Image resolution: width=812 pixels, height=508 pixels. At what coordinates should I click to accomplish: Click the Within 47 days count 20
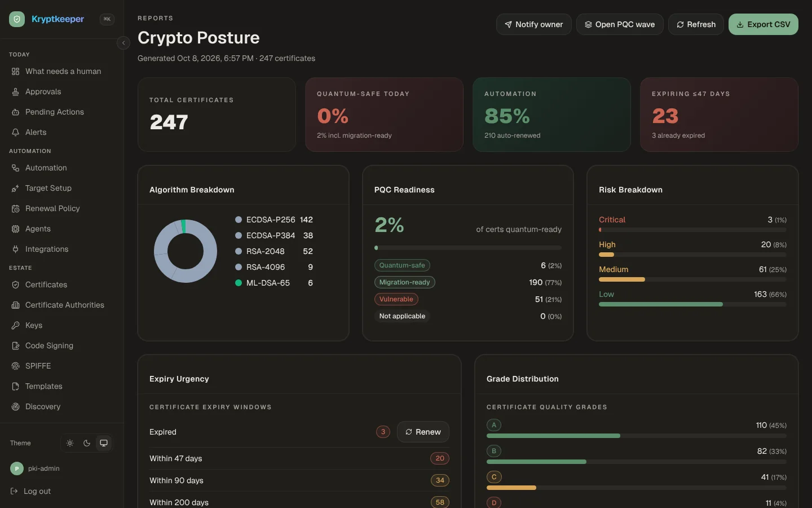point(440,458)
